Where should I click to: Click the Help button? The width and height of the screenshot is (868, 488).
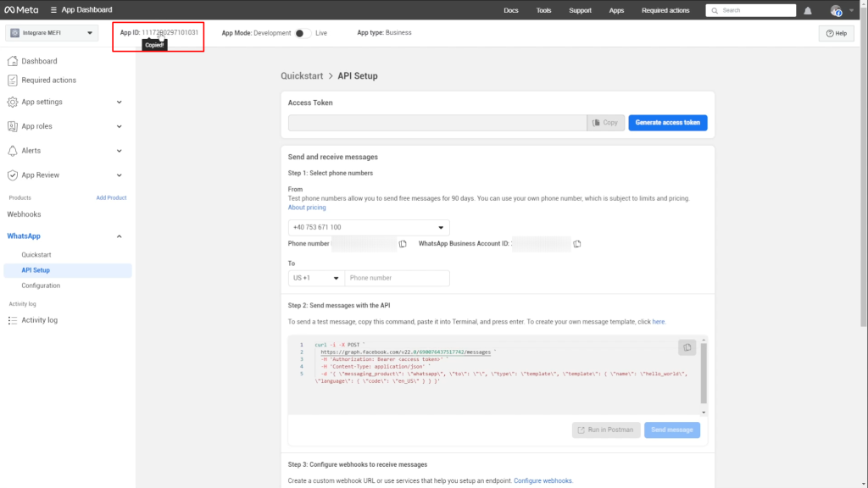pos(837,33)
